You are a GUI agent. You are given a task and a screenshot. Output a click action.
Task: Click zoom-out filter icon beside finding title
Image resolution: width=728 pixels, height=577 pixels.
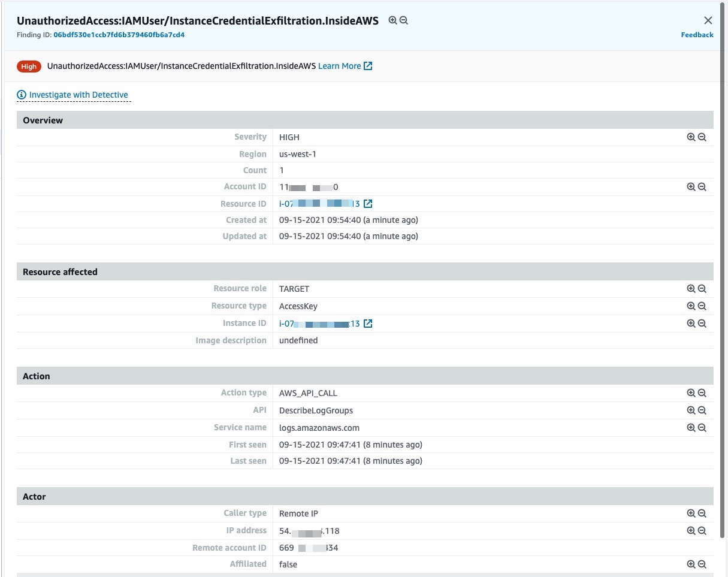click(x=404, y=20)
